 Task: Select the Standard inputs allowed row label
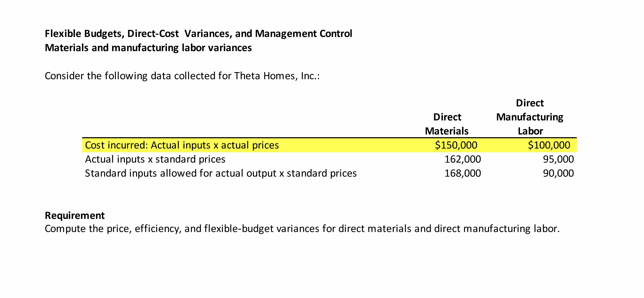click(221, 173)
